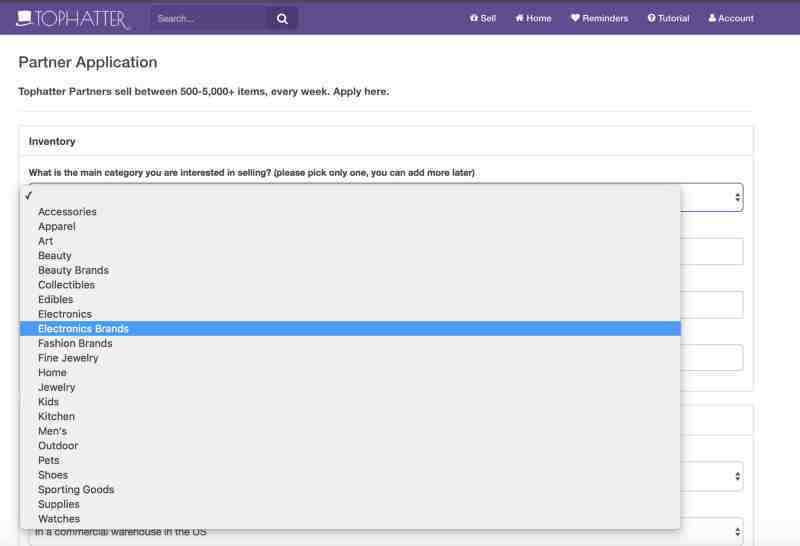800x546 pixels.
Task: Choose Sporting Goods option
Action: tap(350, 489)
